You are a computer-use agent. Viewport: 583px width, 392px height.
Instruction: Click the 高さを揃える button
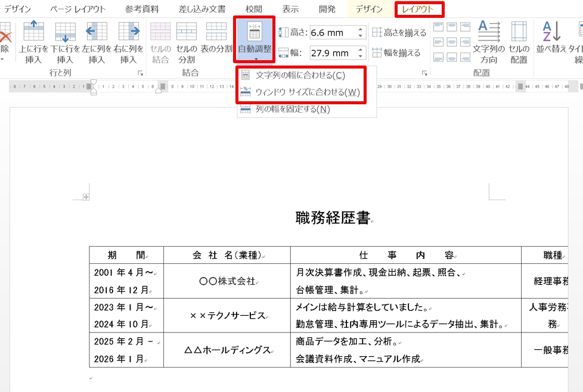coord(399,33)
